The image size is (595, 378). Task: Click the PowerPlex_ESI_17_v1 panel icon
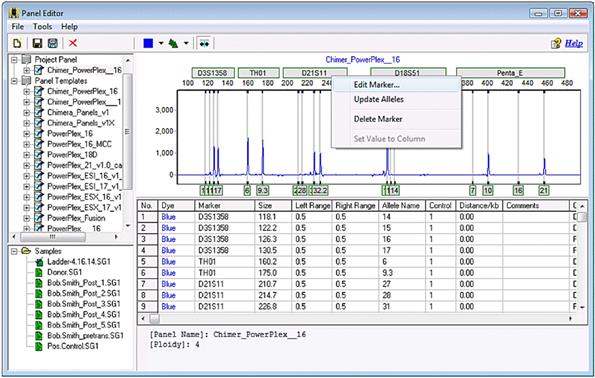(39, 186)
